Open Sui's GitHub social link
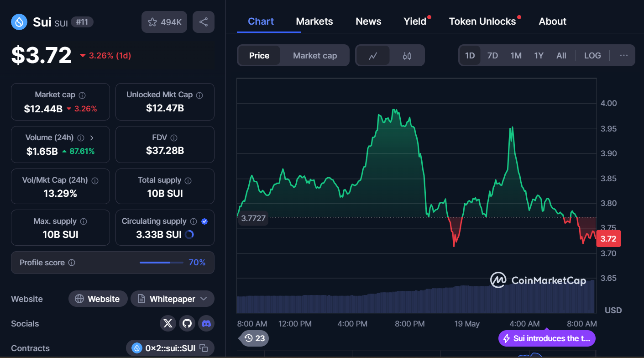The height and width of the screenshot is (358, 644). coord(187,323)
